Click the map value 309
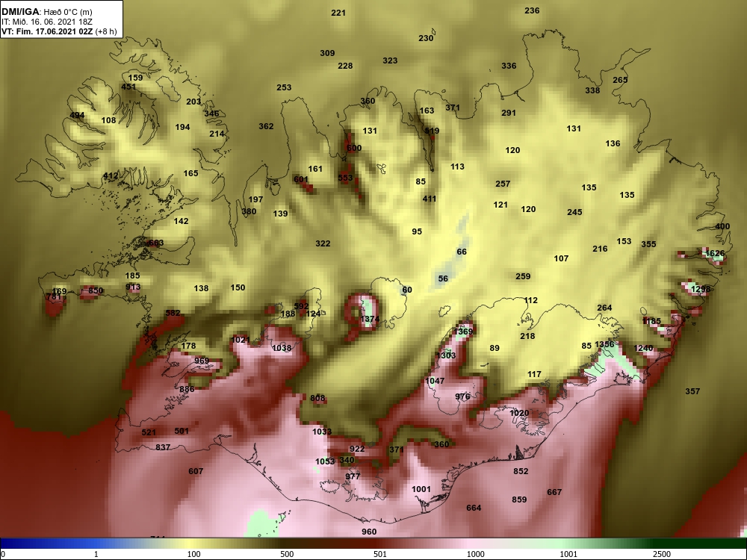 pyautogui.click(x=327, y=53)
